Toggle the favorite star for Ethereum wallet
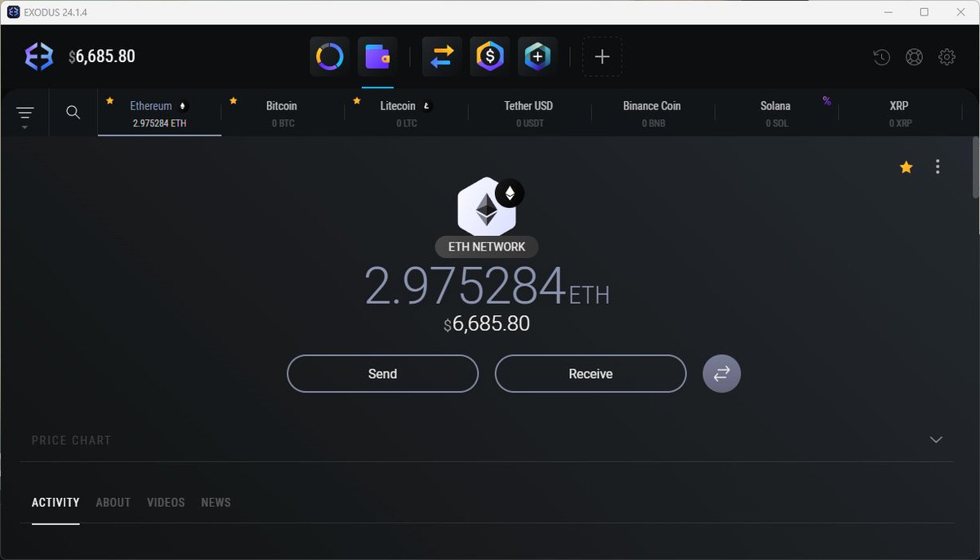The width and height of the screenshot is (980, 560). pyautogui.click(x=906, y=167)
